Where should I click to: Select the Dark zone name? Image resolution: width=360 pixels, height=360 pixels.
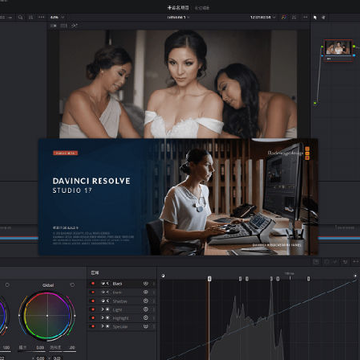[x=117, y=292]
